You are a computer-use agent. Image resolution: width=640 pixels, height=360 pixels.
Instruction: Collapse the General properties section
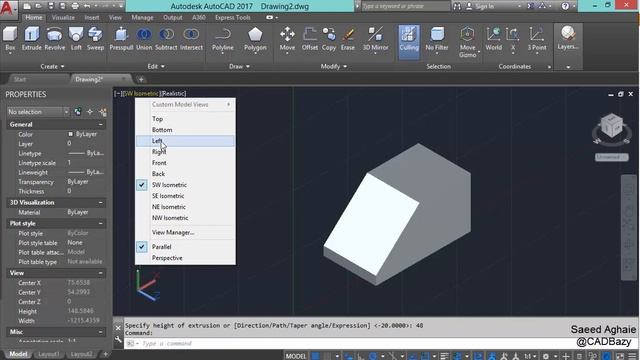pyautogui.click(x=101, y=124)
